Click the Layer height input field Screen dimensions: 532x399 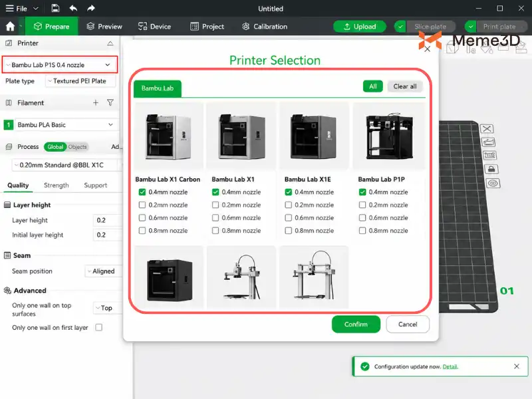107,220
